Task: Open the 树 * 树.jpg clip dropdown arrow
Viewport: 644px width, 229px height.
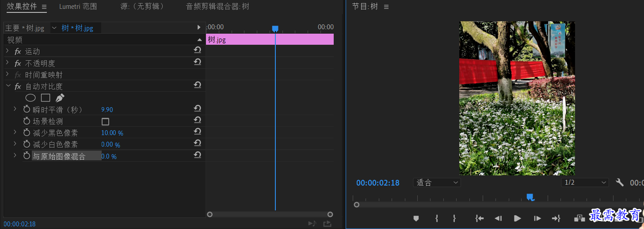Action: (54, 28)
